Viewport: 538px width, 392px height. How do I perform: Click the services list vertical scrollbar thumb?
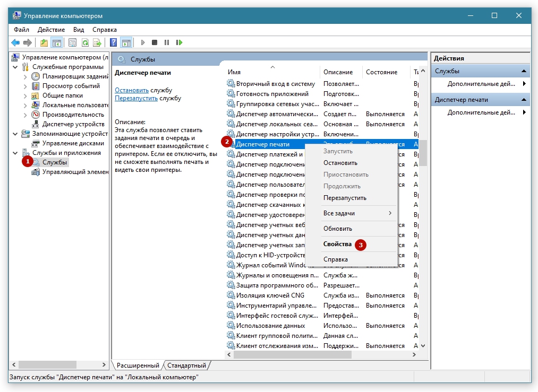[x=423, y=153]
